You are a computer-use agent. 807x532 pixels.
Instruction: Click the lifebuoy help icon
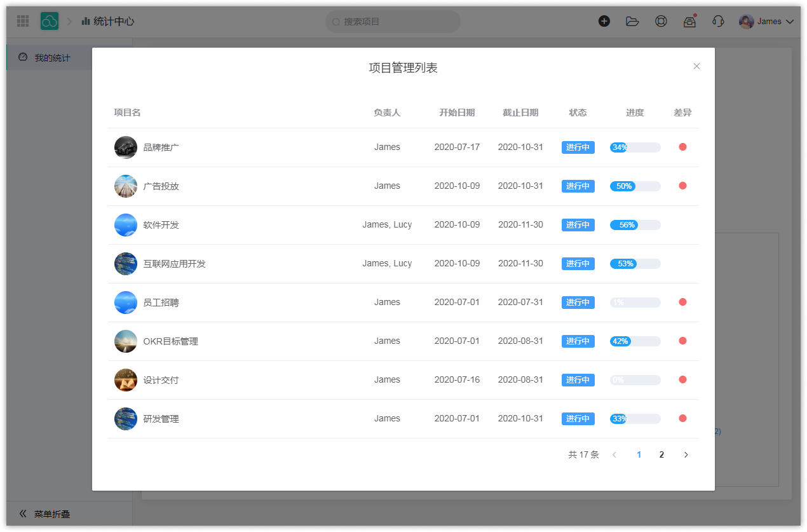click(x=661, y=21)
